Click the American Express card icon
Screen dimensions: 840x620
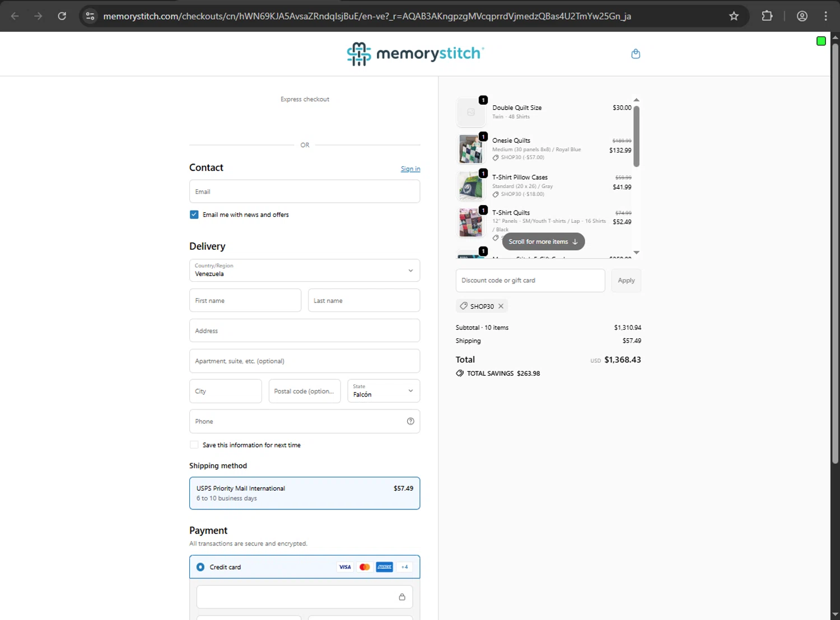[384, 567]
